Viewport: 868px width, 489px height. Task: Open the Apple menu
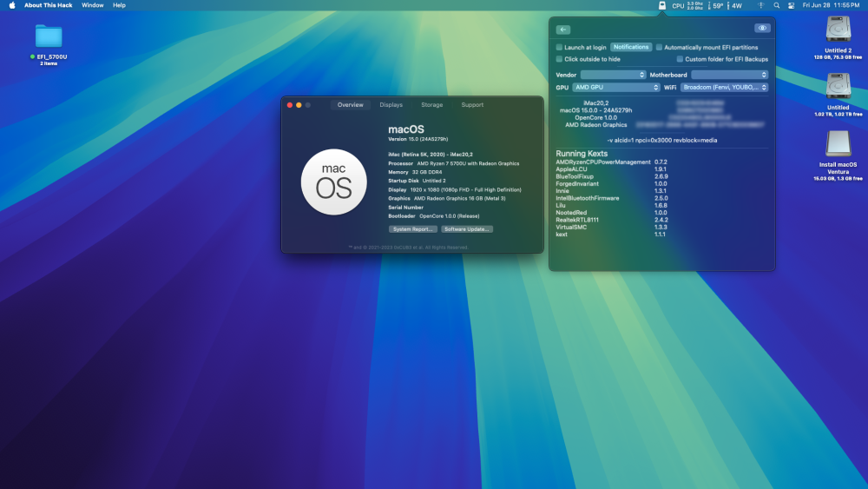click(12, 5)
